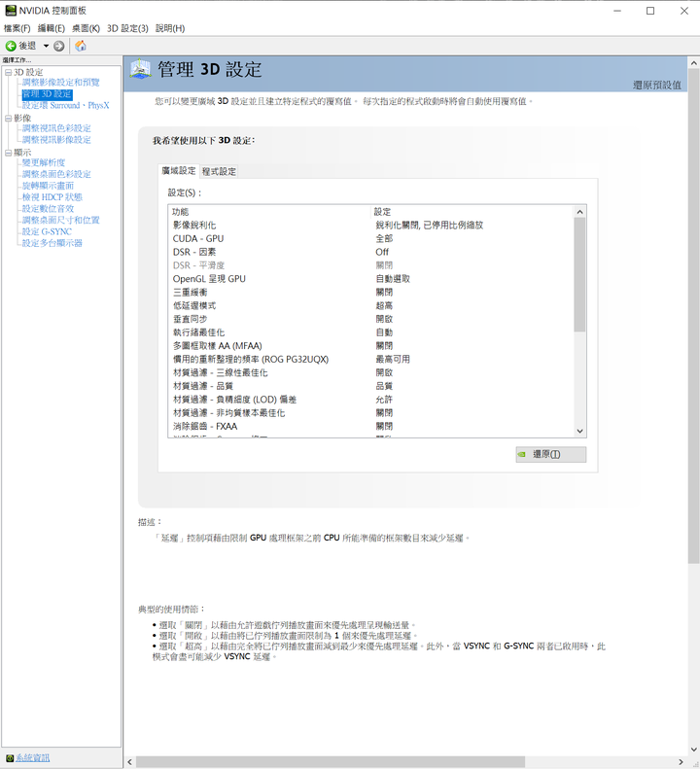700x769 pixels.
Task: Click the 功能 column header
Action: point(269,212)
